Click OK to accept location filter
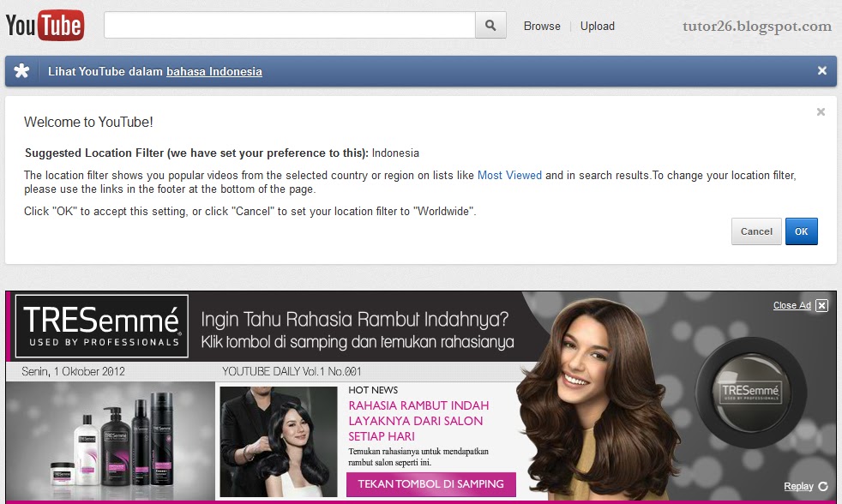This screenshot has height=504, width=842. [x=801, y=231]
